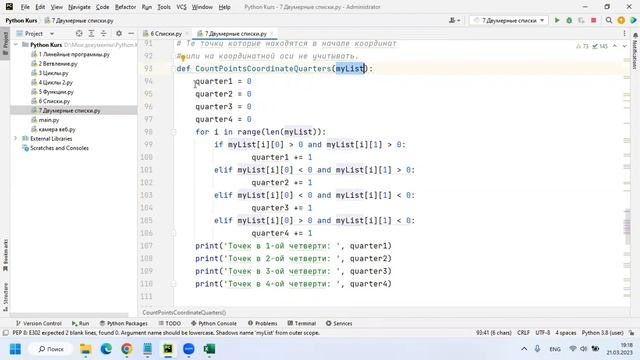The width and height of the screenshot is (640, 360).
Task: Run the current configuration
Action: tap(557, 20)
